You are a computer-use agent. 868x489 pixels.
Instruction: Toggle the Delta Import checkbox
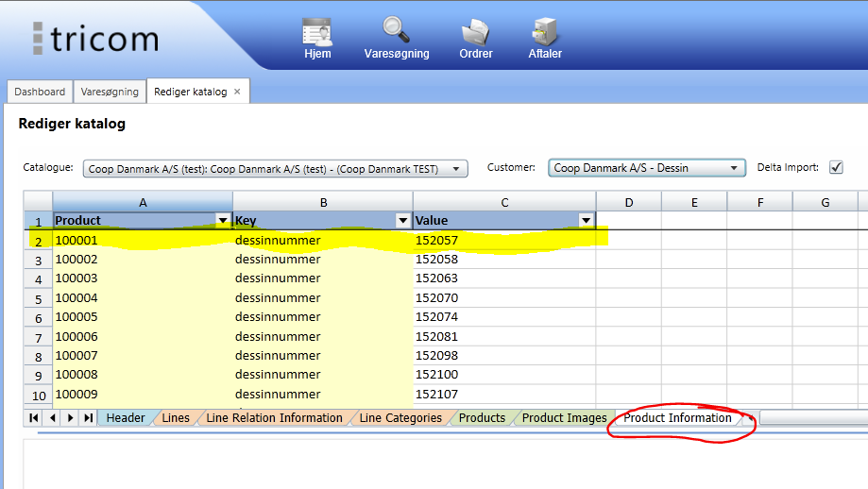point(836,167)
